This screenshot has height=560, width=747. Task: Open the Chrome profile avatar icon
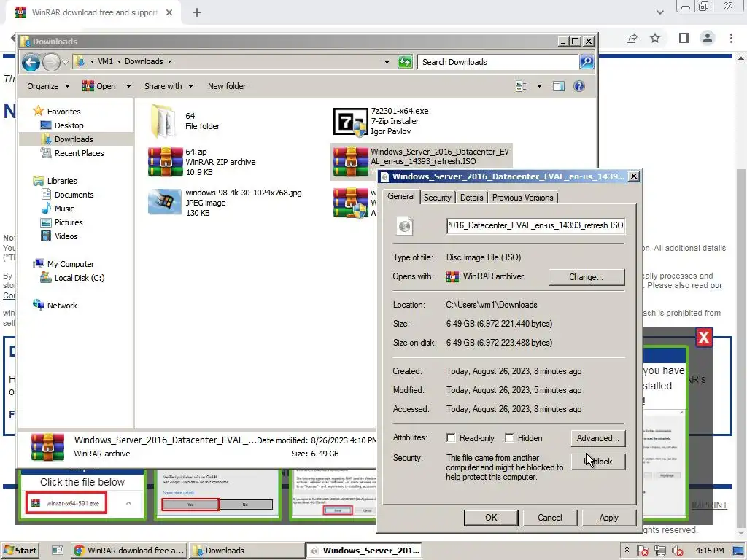click(x=708, y=38)
